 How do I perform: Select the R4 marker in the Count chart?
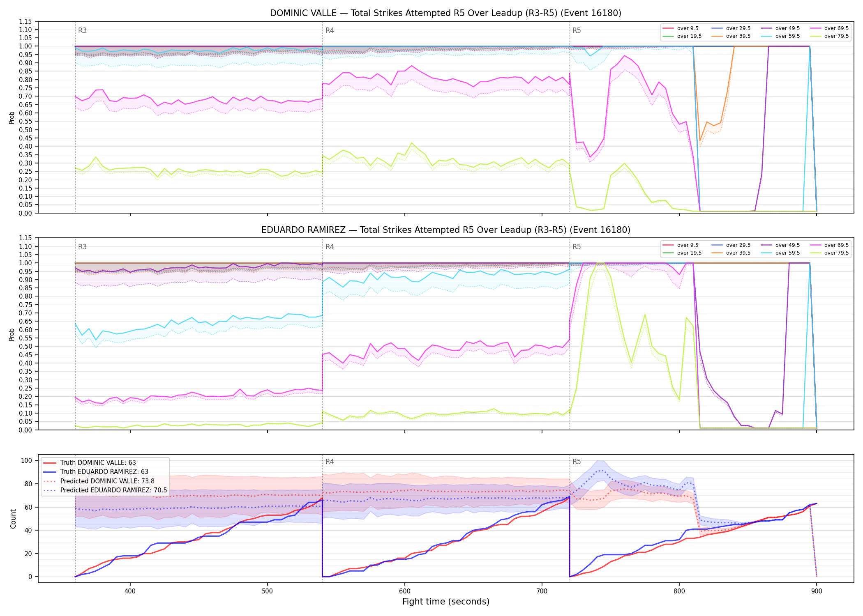(x=330, y=462)
